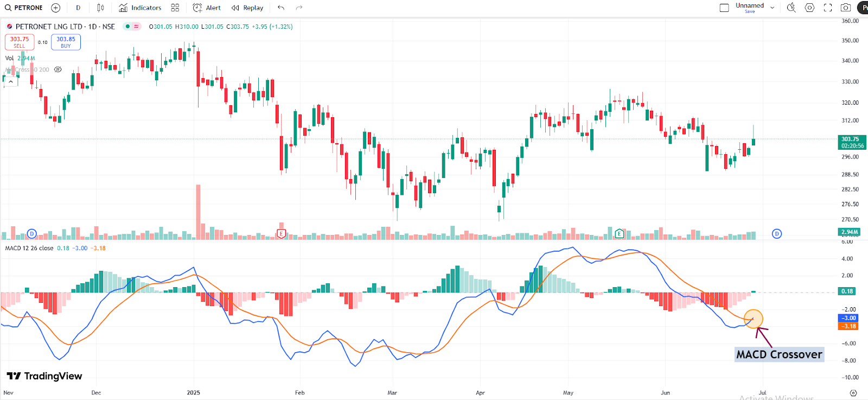Viewport: 868px width, 400px height.
Task: Click the Apr label on time axis
Action: [x=480, y=393]
